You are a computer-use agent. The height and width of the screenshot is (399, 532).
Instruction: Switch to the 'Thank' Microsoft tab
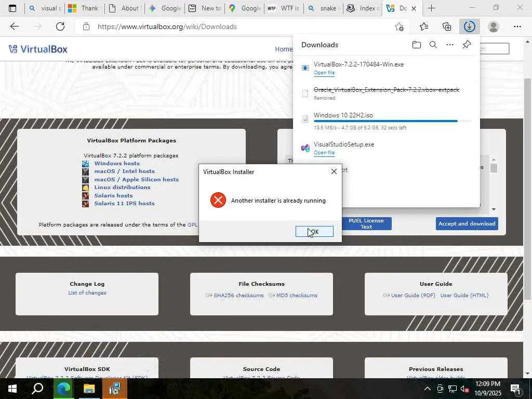pos(85,8)
